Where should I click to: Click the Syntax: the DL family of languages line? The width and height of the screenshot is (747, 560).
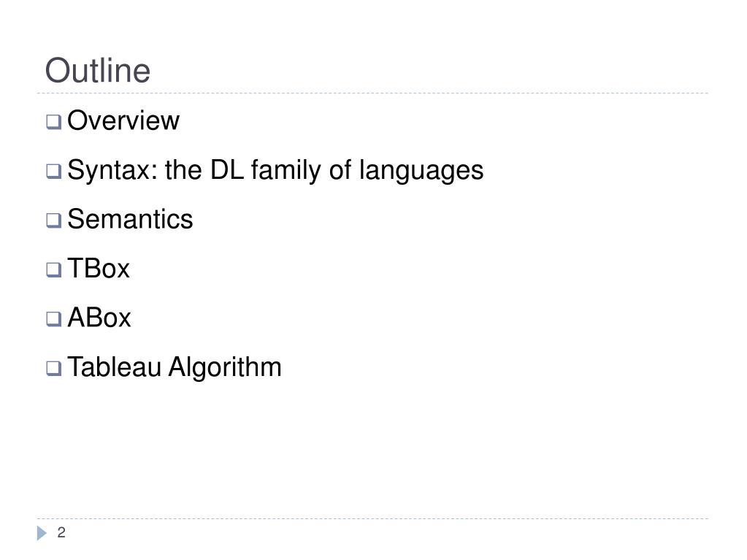(x=275, y=170)
